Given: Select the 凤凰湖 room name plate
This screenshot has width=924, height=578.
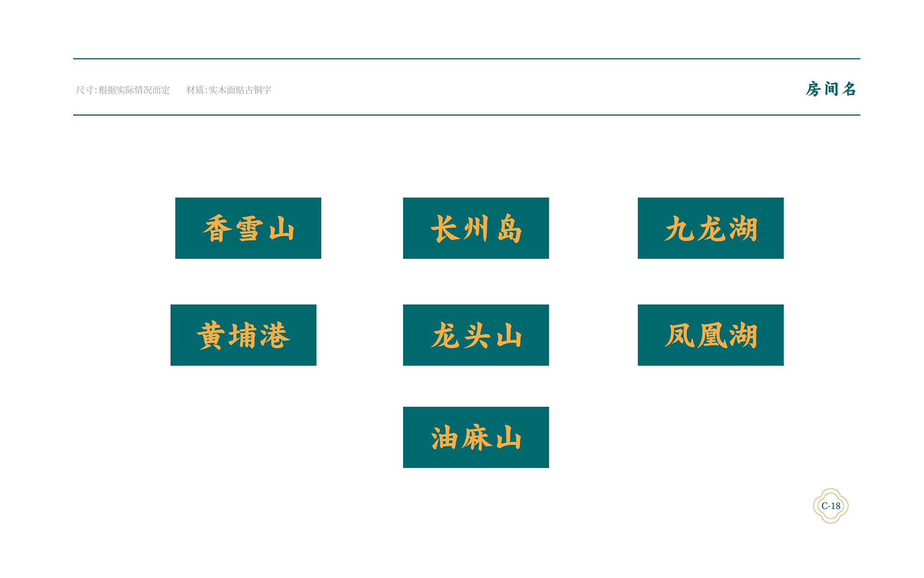Looking at the screenshot, I should 711,335.
